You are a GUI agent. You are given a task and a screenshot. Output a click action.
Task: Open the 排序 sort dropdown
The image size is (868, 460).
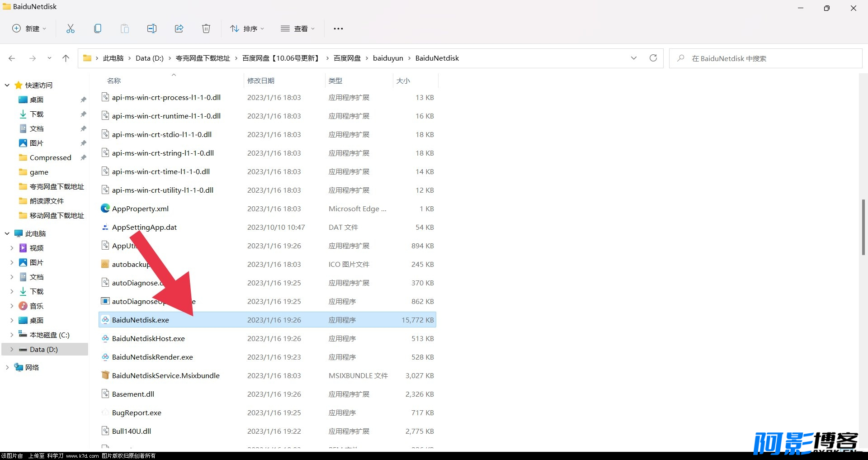[247, 28]
